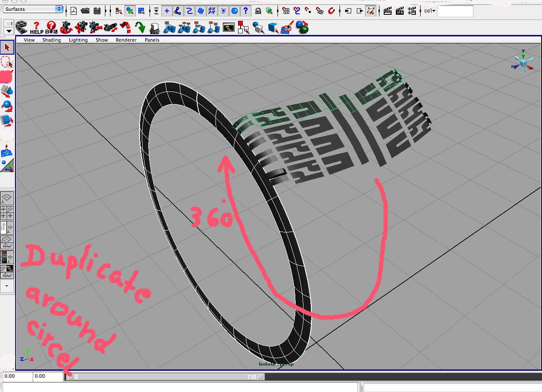This screenshot has height=392, width=542.
Task: Click the view axis cube in viewport corner
Action: pyautogui.click(x=523, y=63)
